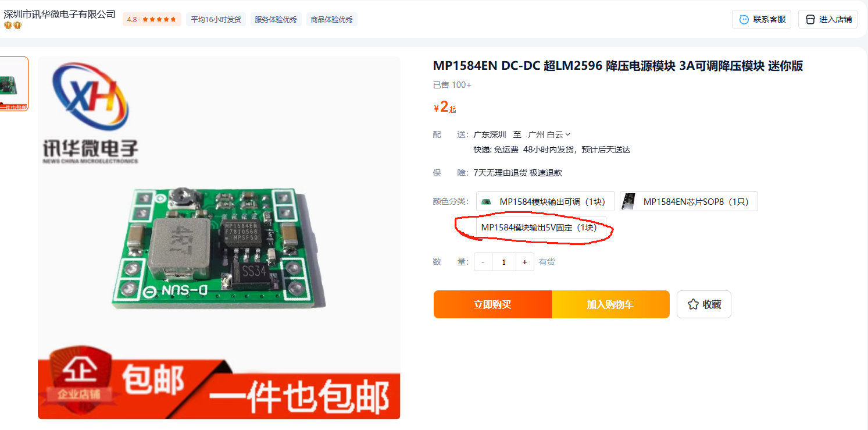Click the 加入购物车 button

pos(610,304)
